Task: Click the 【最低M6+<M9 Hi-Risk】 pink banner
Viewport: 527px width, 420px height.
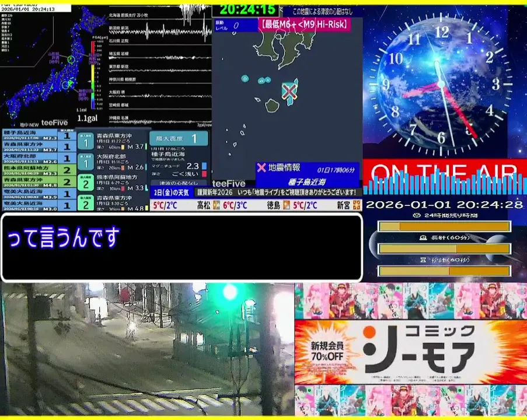Action: tap(305, 24)
